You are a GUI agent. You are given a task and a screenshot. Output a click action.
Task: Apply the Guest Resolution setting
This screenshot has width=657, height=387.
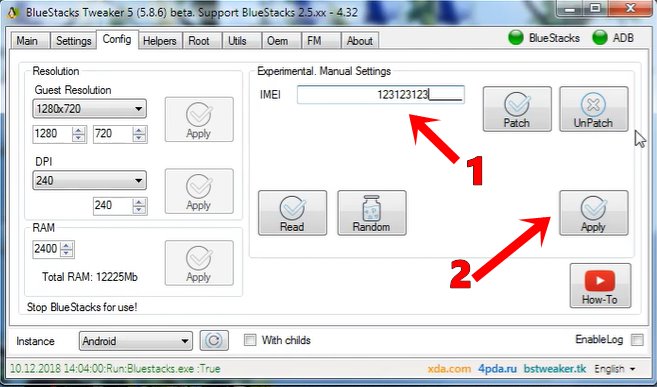[x=199, y=119]
